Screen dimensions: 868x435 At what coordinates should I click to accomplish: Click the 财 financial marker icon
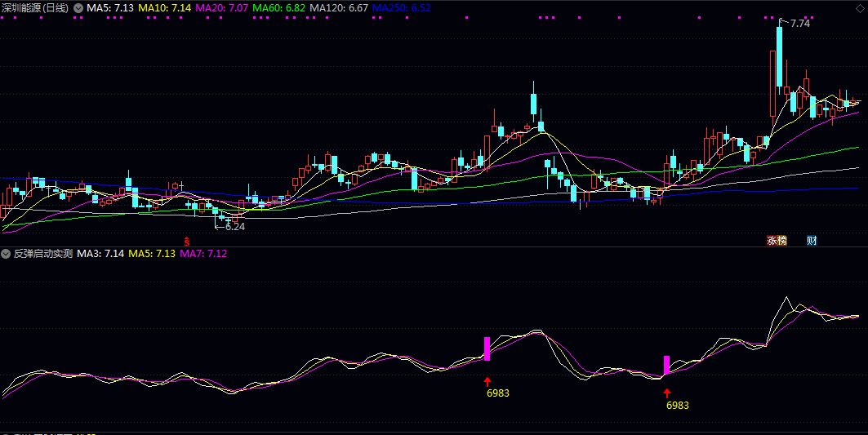coord(812,240)
